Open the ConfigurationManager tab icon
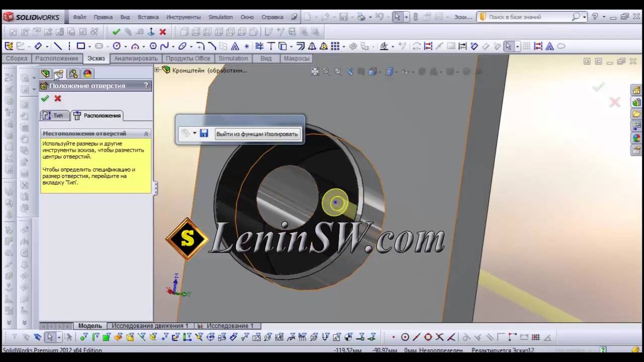The height and width of the screenshot is (362, 644). (73, 74)
